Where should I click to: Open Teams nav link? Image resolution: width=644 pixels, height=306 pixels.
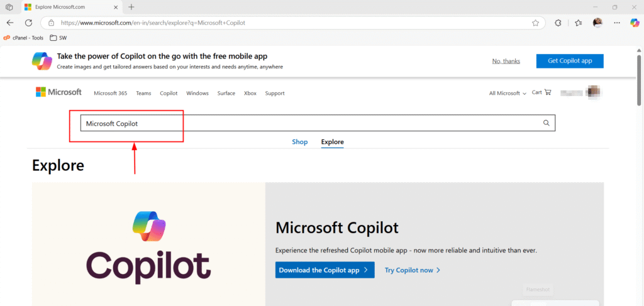[x=144, y=93]
